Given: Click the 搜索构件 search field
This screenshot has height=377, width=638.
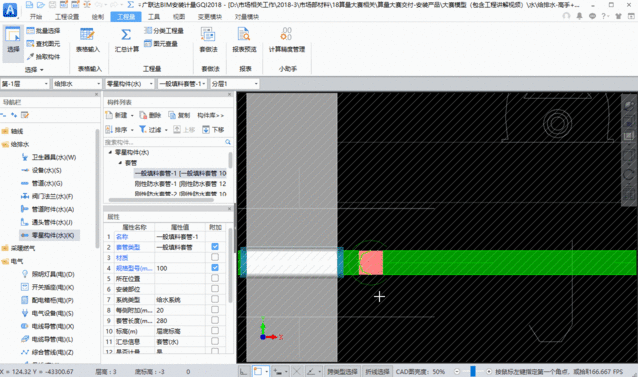Looking at the screenshot, I should 165,142.
